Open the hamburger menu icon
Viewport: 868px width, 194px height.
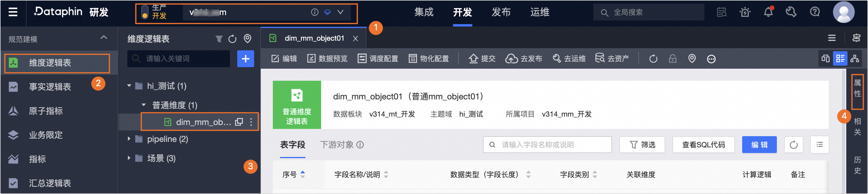point(13,12)
